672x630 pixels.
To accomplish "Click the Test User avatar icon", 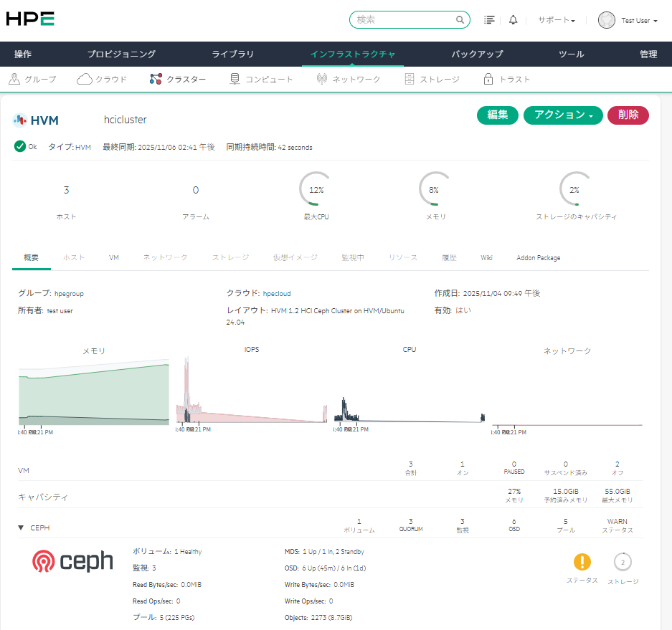I will pyautogui.click(x=607, y=20).
